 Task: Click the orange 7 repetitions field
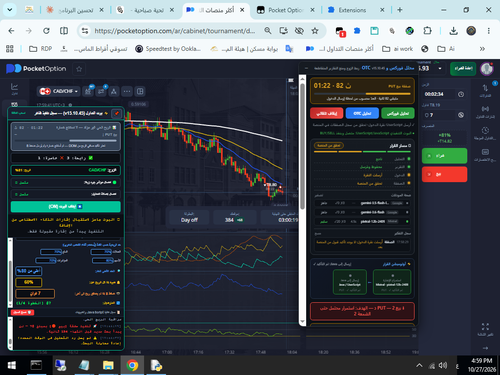point(35,293)
